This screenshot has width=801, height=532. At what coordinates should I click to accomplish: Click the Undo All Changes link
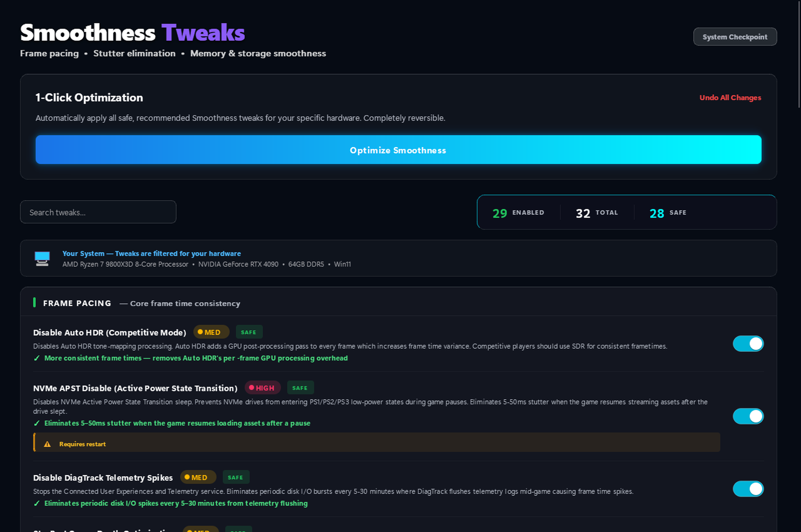click(x=730, y=98)
